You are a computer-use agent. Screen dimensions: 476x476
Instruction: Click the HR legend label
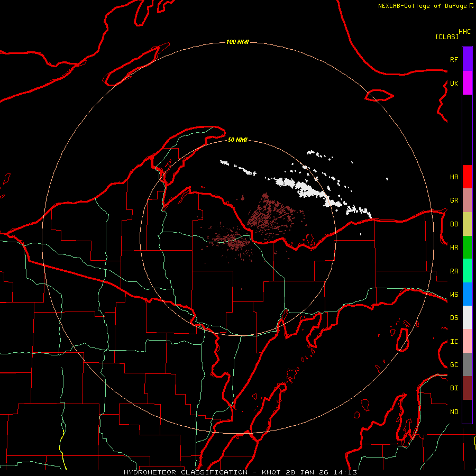point(454,248)
